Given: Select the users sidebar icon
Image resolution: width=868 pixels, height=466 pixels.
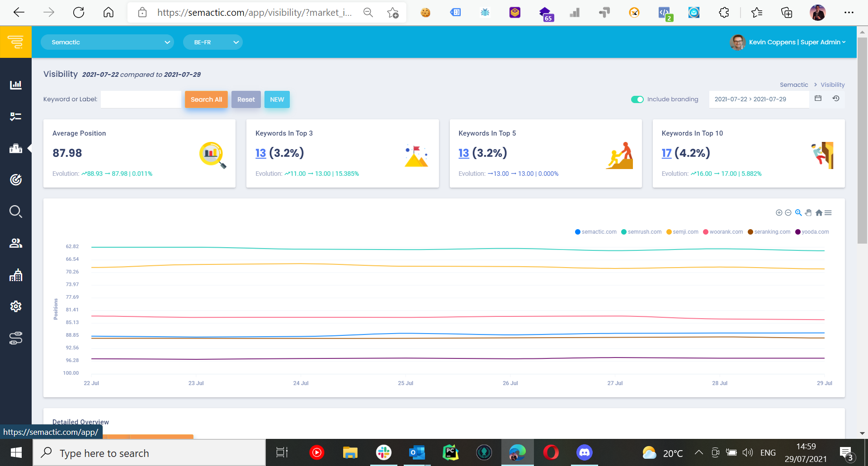Looking at the screenshot, I should point(16,243).
